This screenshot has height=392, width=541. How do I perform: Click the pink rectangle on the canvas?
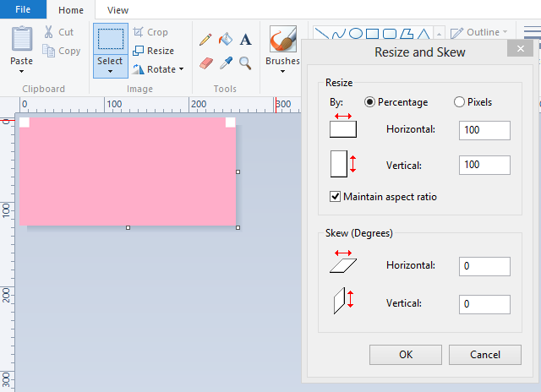coord(127,173)
